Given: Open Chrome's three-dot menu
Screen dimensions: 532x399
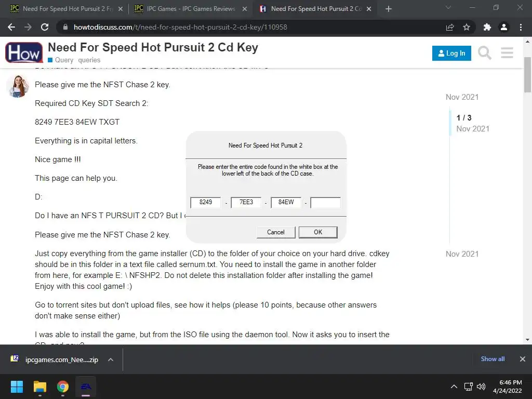Looking at the screenshot, I should [x=521, y=27].
